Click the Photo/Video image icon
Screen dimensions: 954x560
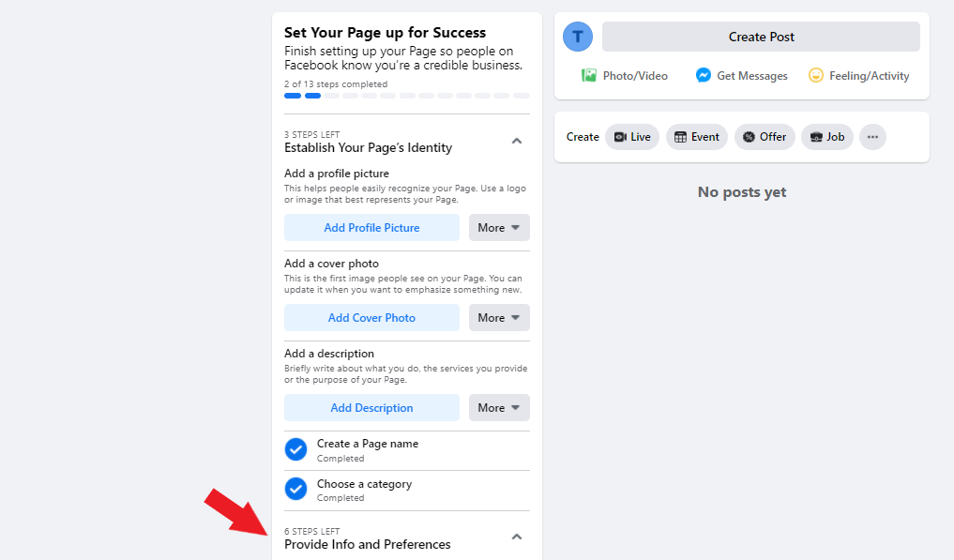tap(588, 75)
